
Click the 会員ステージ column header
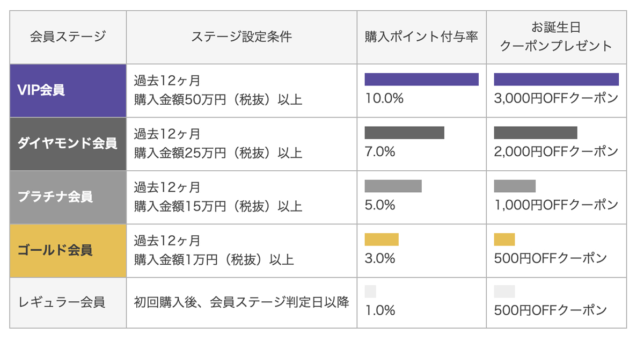(68, 37)
